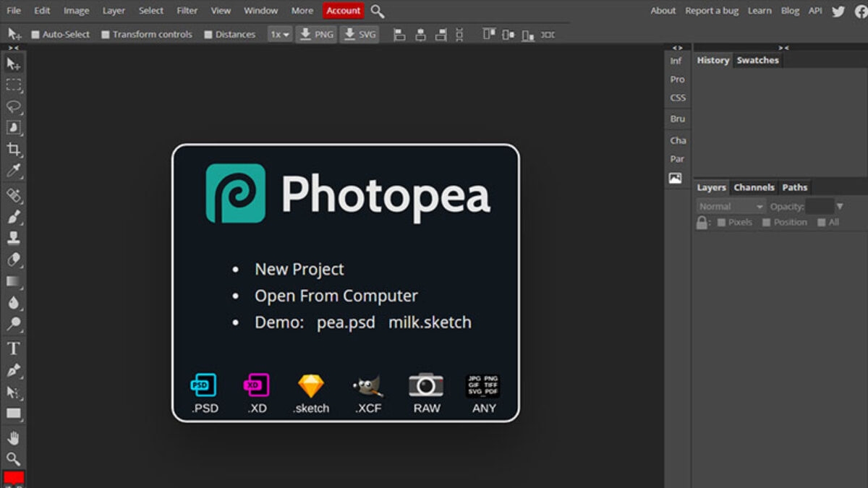Select the Spot Healing Brush tool
This screenshot has height=488, width=868.
pyautogui.click(x=13, y=195)
